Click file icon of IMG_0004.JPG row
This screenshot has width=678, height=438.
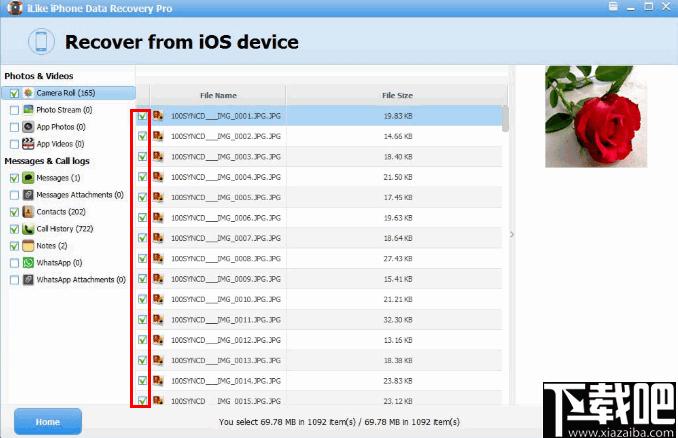pos(158,176)
